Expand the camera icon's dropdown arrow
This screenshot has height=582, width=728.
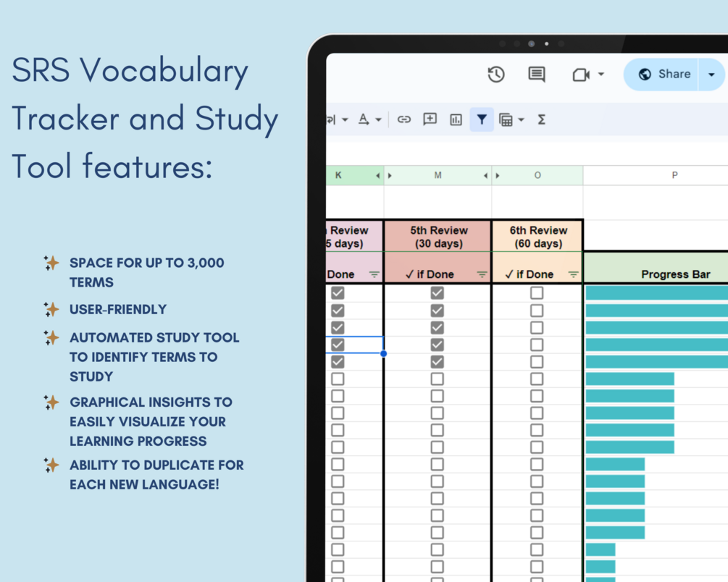(601, 75)
